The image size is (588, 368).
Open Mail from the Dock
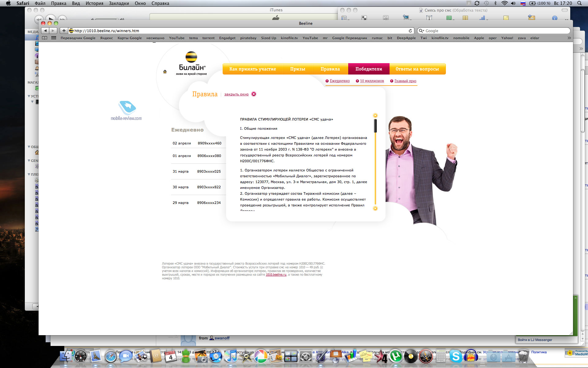point(96,356)
